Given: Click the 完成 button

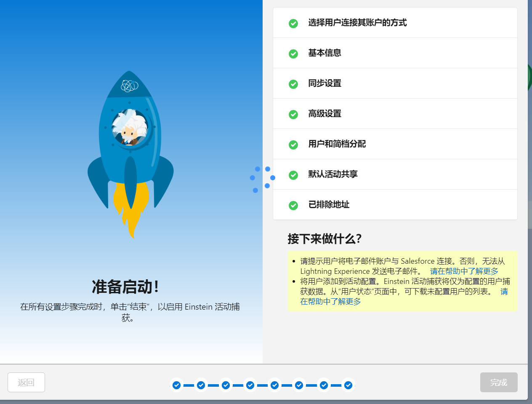Looking at the screenshot, I should coord(499,382).
